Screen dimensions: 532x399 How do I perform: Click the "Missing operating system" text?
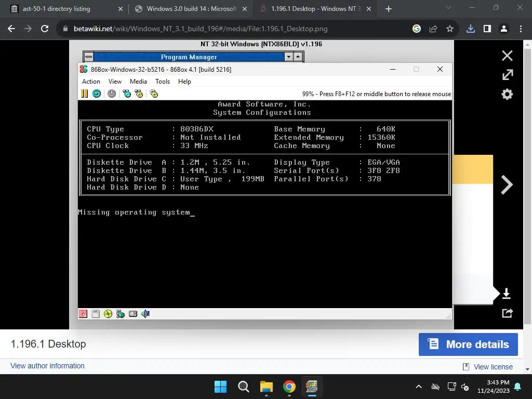(x=134, y=212)
